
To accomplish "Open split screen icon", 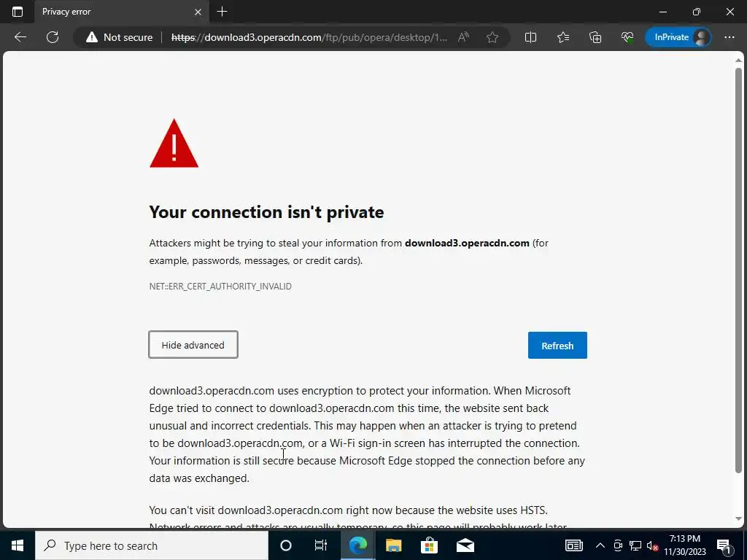I will pyautogui.click(x=530, y=37).
